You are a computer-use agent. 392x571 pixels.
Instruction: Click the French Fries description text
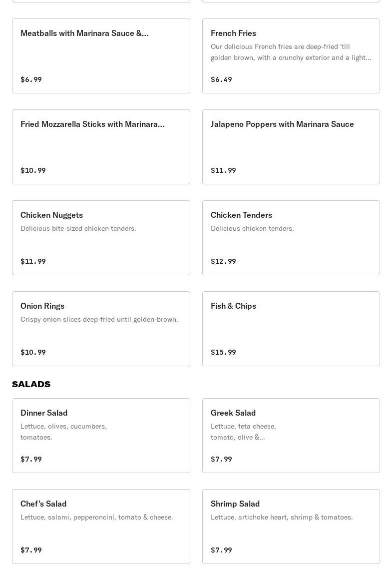(x=291, y=52)
